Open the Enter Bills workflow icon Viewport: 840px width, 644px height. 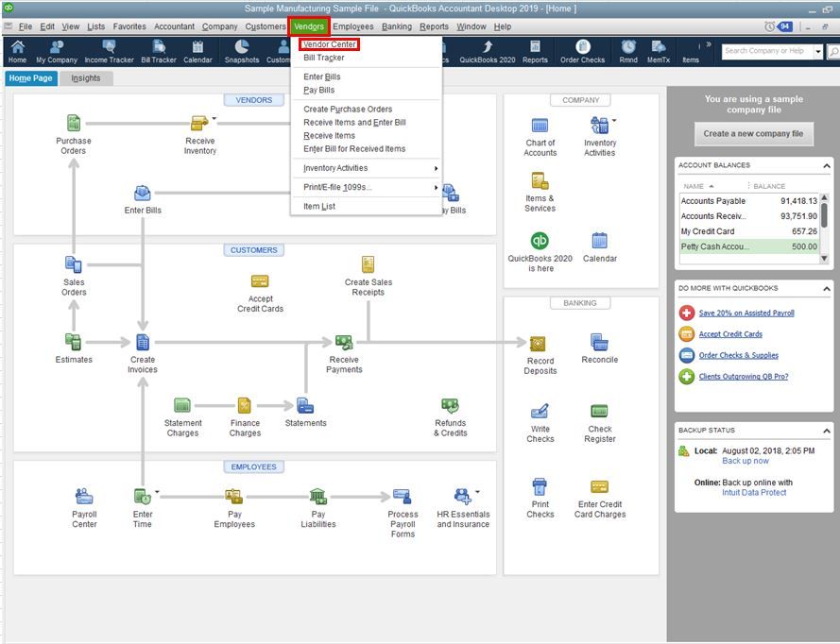pyautogui.click(x=143, y=193)
